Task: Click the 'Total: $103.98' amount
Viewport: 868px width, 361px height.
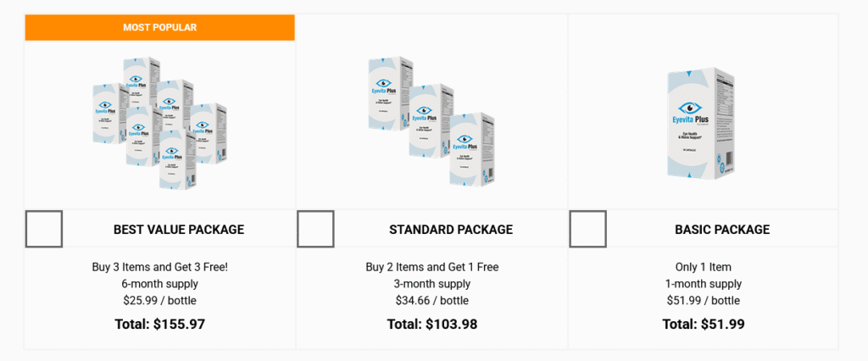Action: coord(432,324)
